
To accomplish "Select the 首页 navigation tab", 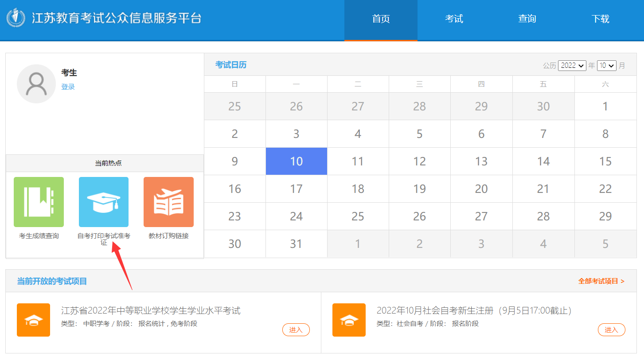I will 381,19.
